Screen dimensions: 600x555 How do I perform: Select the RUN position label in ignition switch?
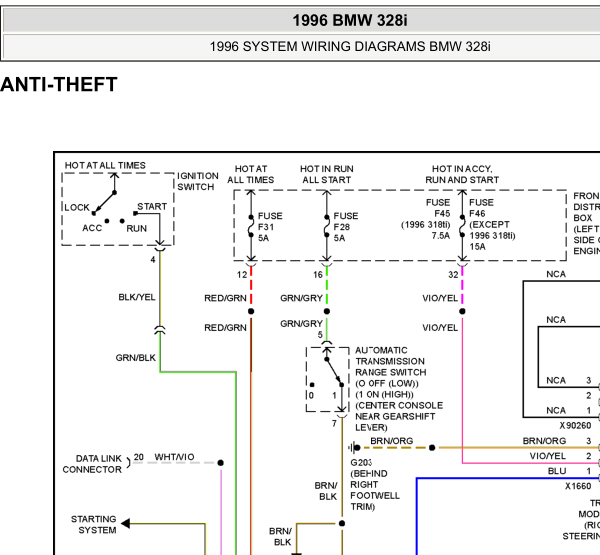click(x=137, y=229)
